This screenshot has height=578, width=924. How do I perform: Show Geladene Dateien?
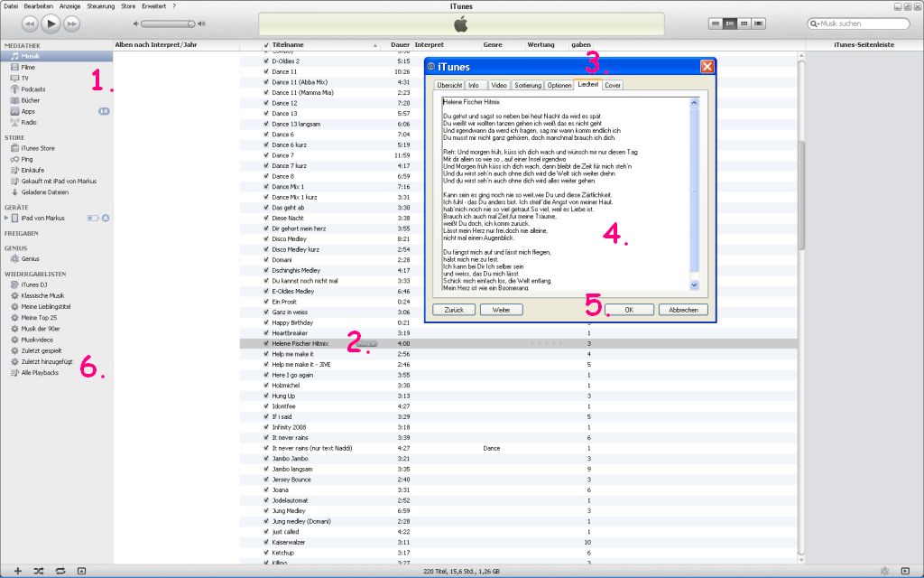click(45, 192)
